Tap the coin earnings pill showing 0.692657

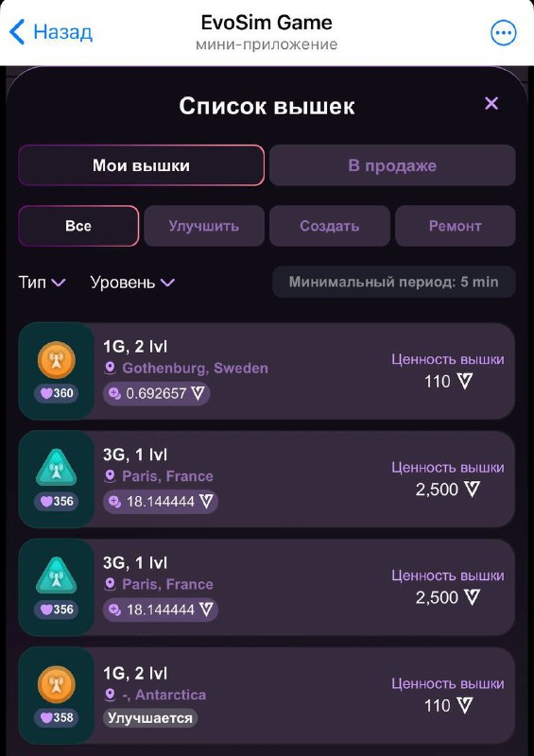click(156, 394)
